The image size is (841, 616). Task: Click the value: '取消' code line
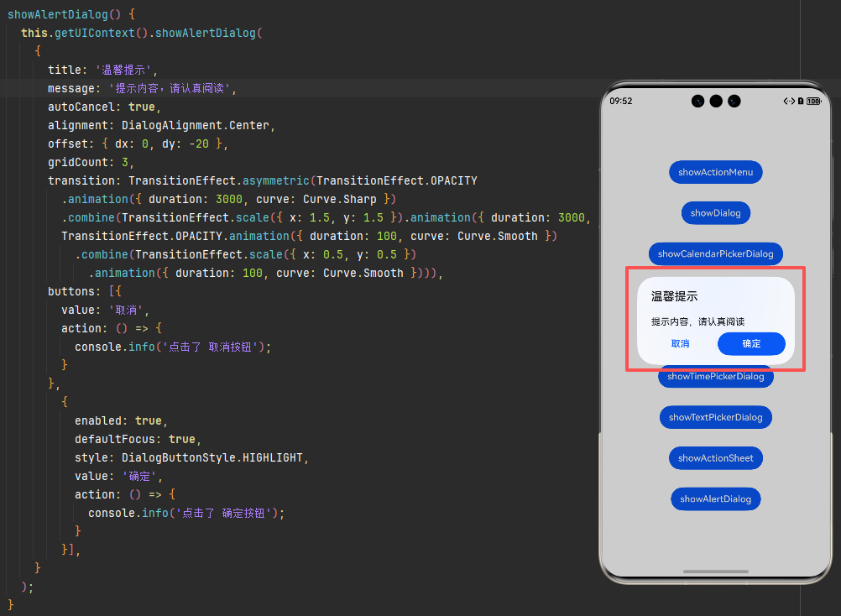coord(105,310)
